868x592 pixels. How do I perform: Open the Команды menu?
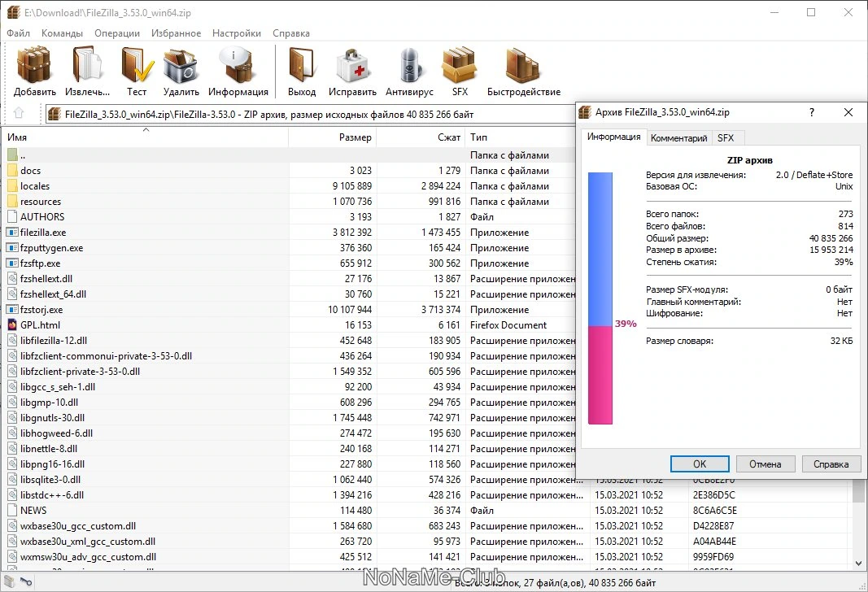coord(62,33)
